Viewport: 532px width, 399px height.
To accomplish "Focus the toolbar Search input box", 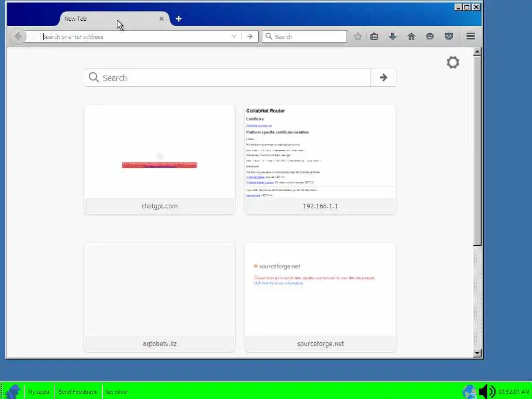I will click(x=304, y=37).
